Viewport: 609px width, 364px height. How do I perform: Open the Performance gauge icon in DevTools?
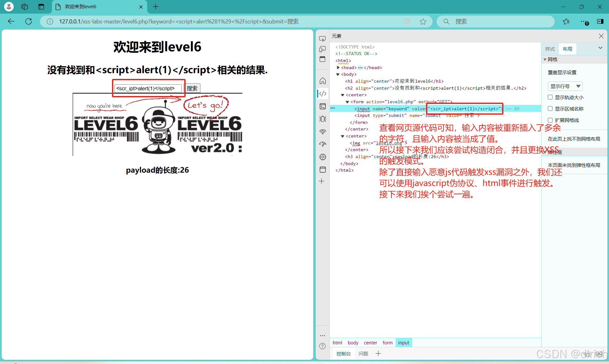point(323,144)
